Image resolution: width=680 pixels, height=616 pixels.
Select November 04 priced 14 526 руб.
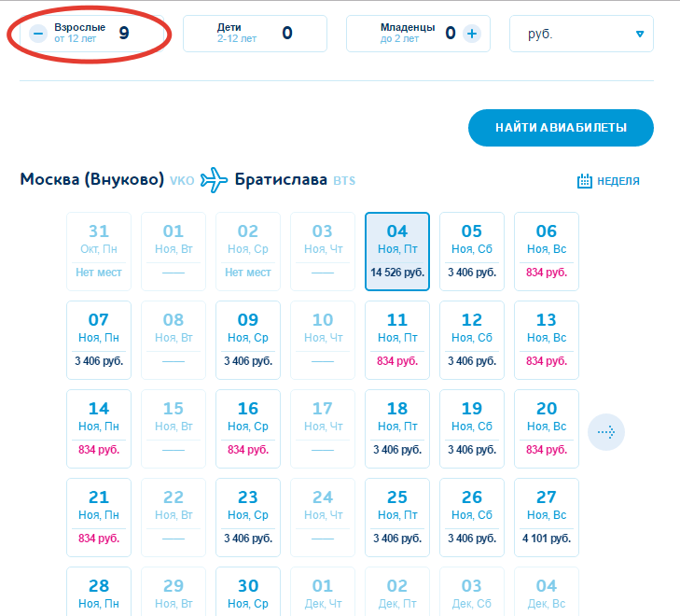tap(397, 251)
